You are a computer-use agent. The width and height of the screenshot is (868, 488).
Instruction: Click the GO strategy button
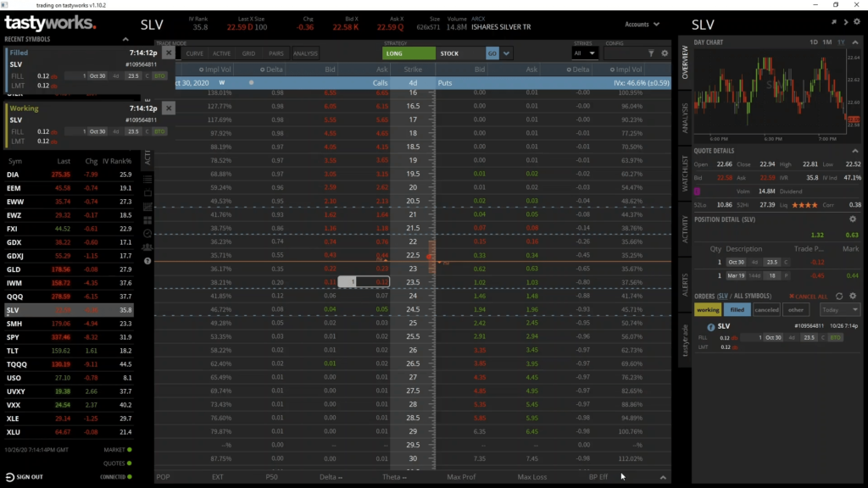click(492, 53)
